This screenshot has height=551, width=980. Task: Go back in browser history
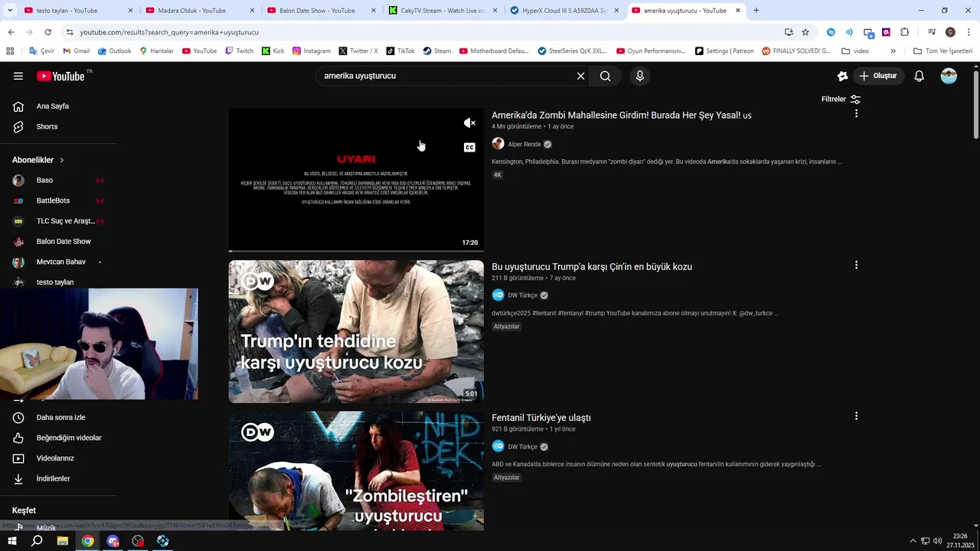click(11, 32)
